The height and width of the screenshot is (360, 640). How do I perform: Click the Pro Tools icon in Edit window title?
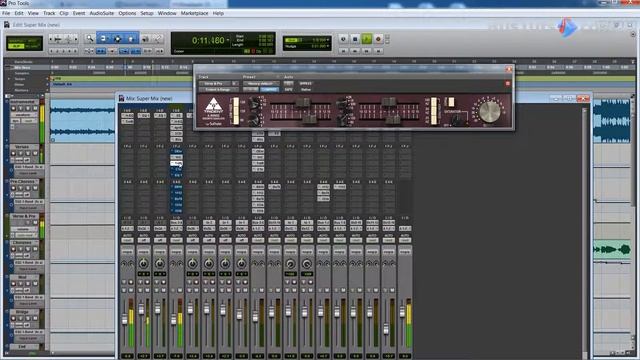[7, 24]
